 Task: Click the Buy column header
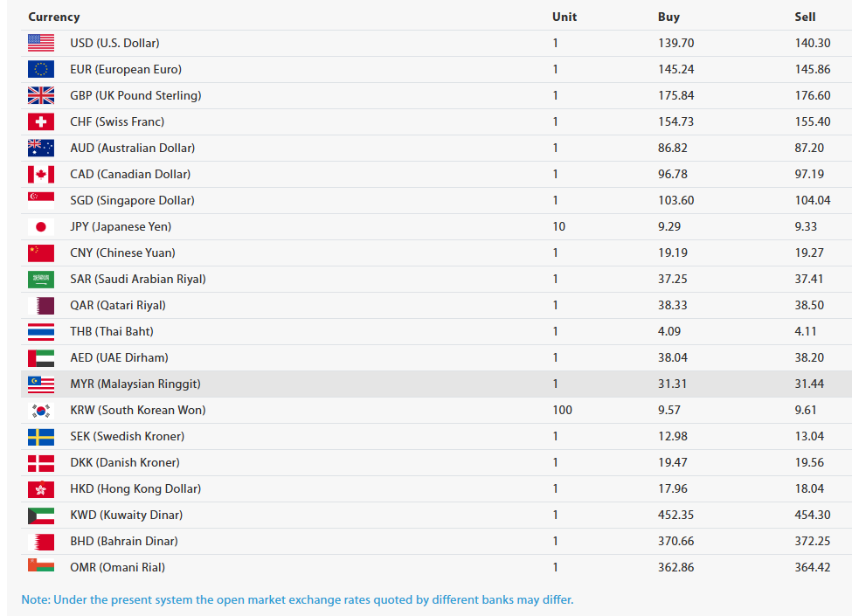tap(668, 17)
